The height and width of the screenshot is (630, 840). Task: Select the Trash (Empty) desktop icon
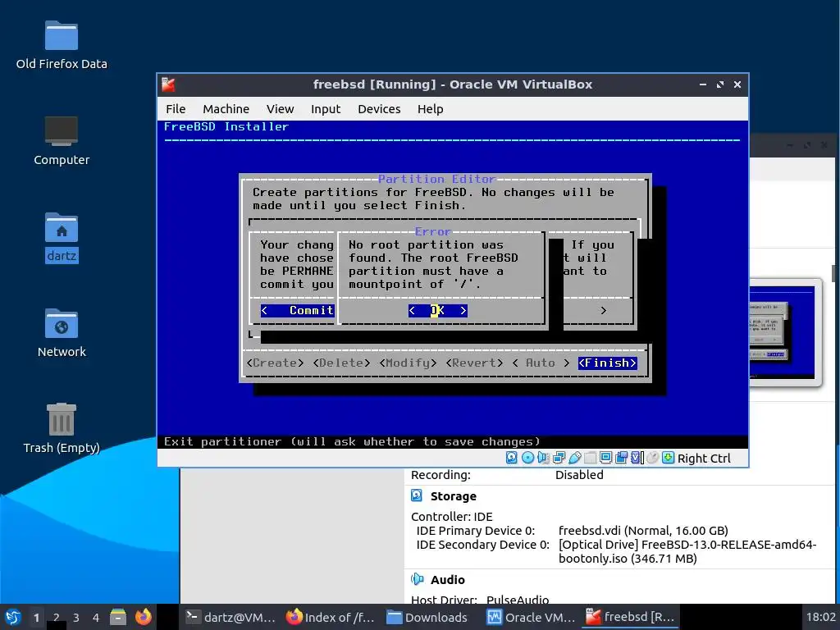61,428
